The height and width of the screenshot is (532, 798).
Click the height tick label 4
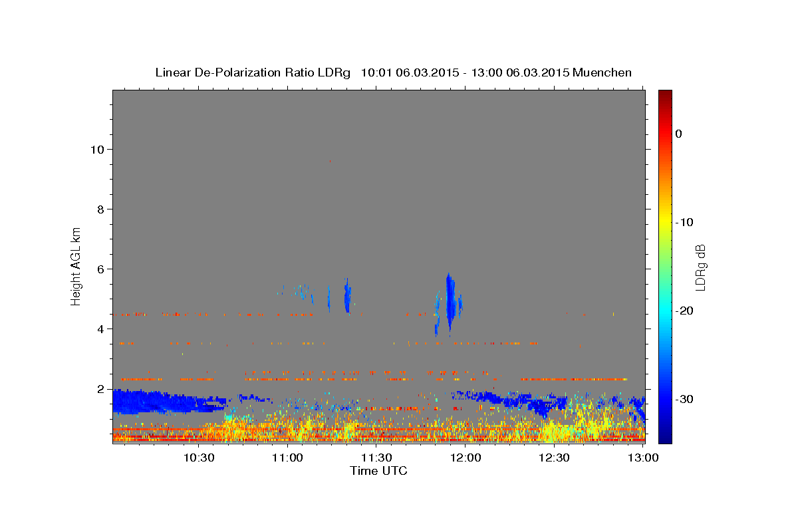tap(100, 329)
